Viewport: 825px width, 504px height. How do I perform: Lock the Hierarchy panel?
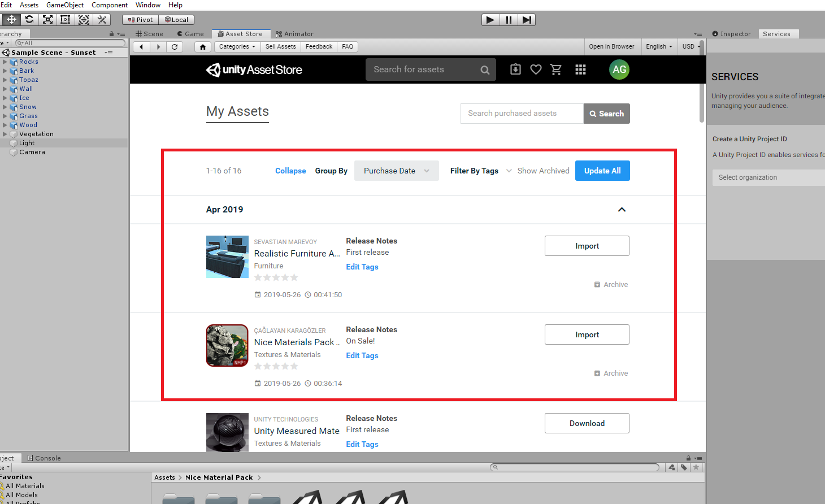pyautogui.click(x=111, y=34)
